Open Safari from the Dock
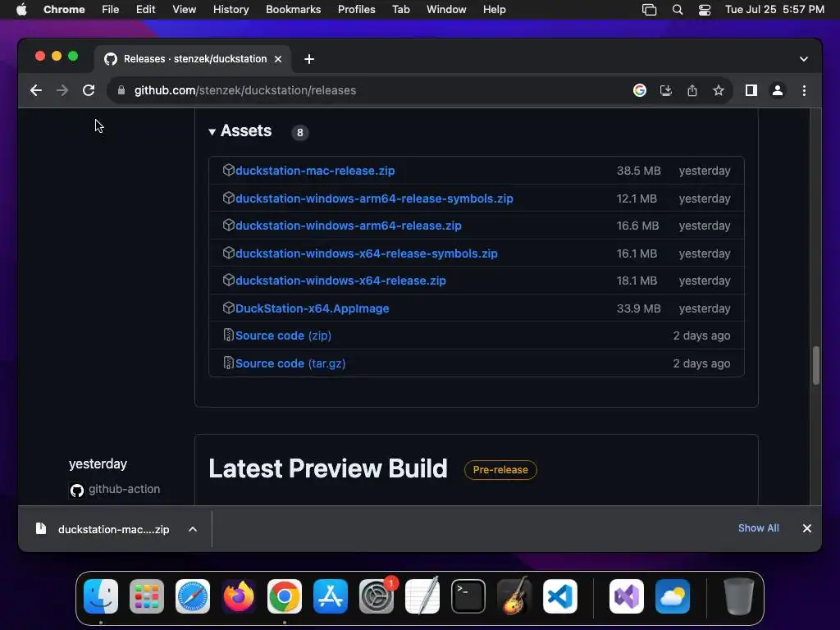This screenshot has height=630, width=840. tap(193, 596)
